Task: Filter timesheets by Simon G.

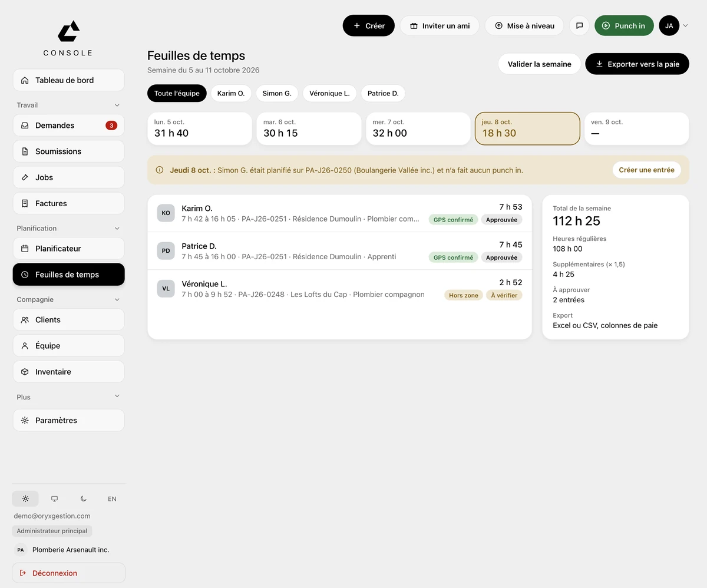Action: pos(277,93)
